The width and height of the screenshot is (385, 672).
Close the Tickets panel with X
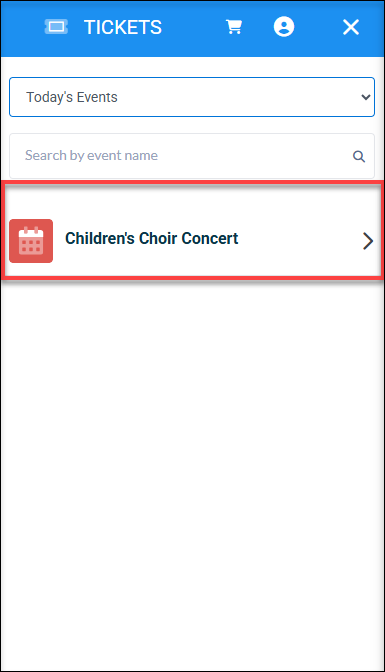351,27
